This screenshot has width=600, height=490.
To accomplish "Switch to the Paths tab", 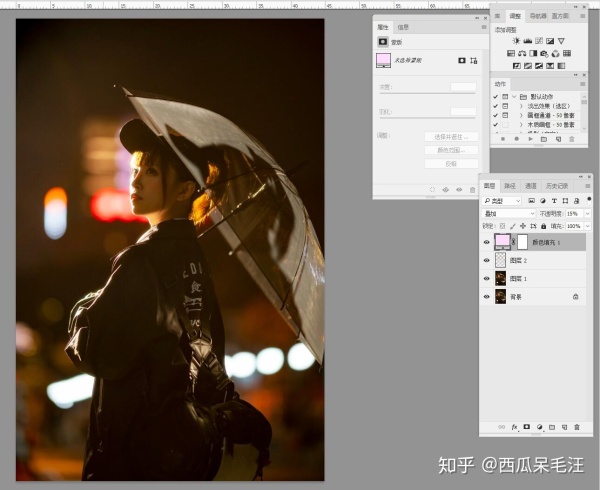I will coord(510,186).
